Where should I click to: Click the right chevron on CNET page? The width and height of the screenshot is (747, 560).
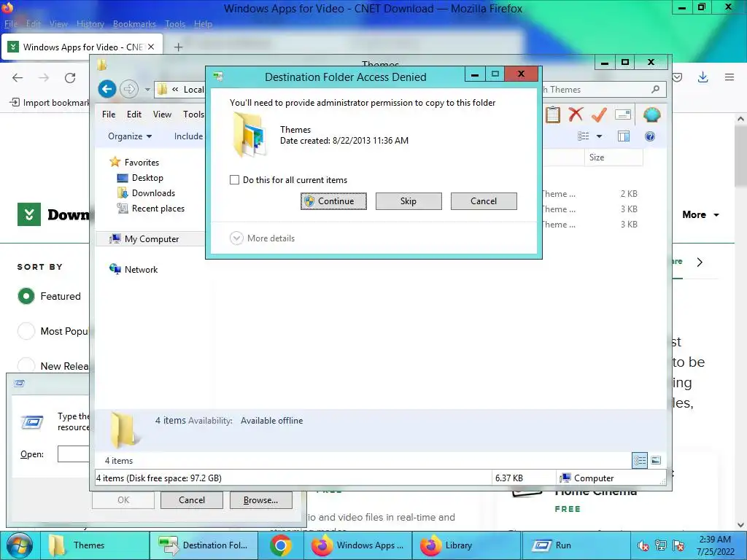click(700, 262)
